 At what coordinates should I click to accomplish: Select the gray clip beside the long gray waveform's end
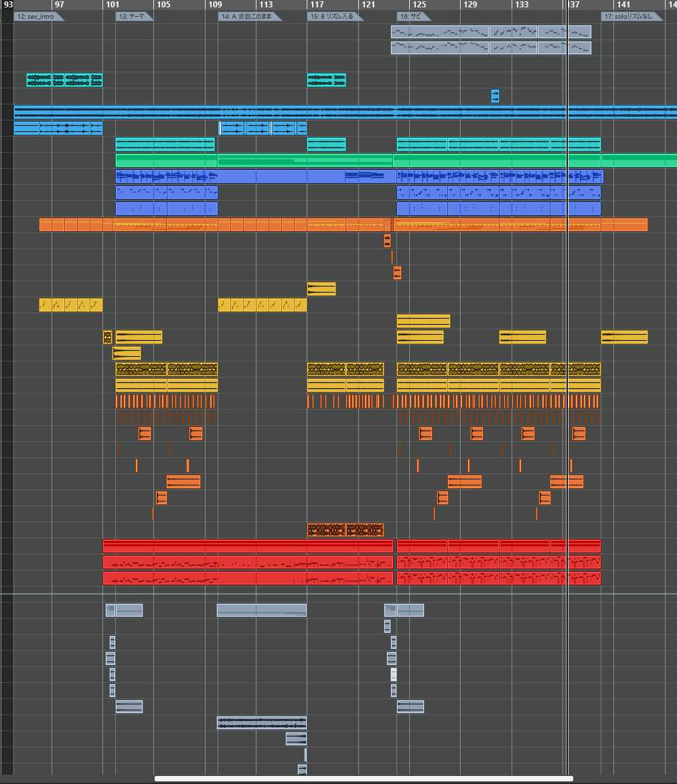296,738
